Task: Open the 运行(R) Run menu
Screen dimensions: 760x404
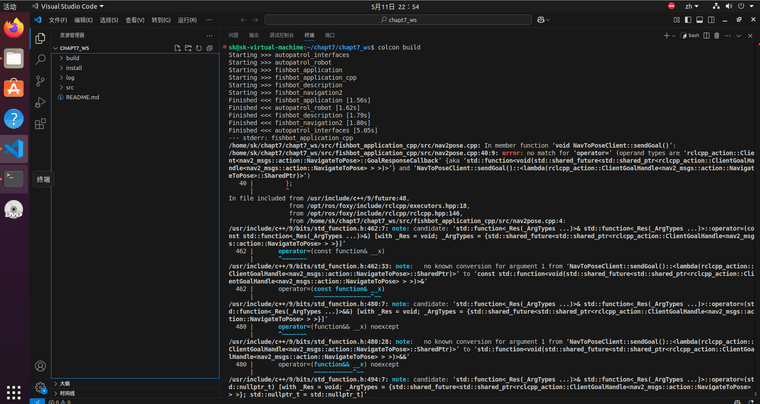Action: [x=187, y=20]
